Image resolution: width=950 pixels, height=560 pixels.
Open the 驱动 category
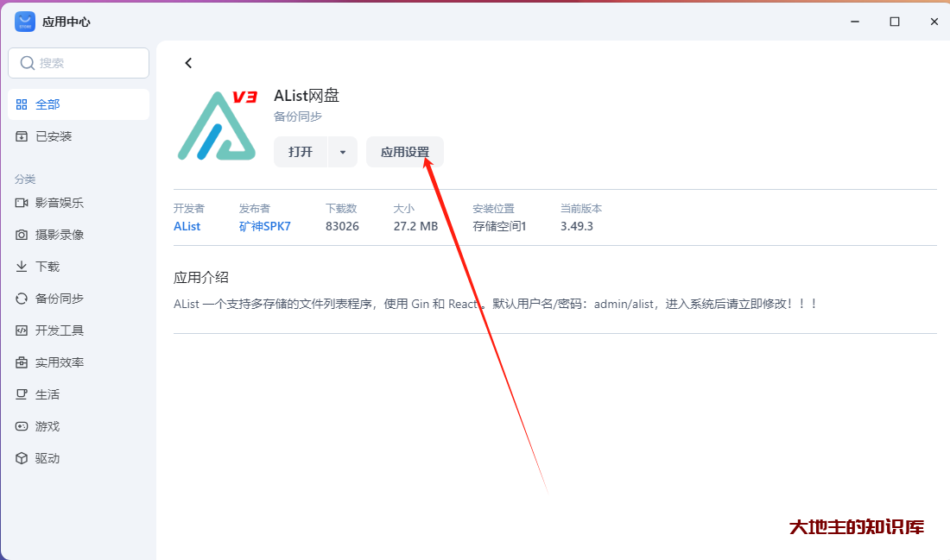click(x=79, y=458)
